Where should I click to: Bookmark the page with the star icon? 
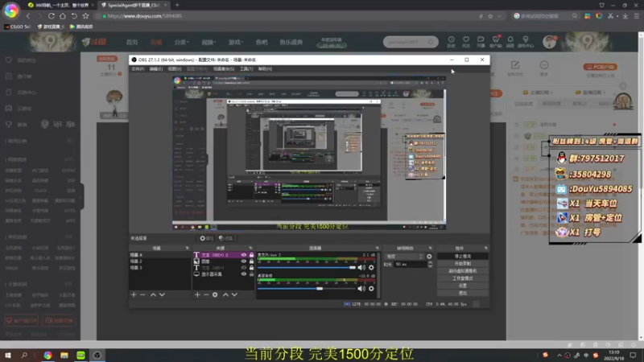(x=85, y=16)
